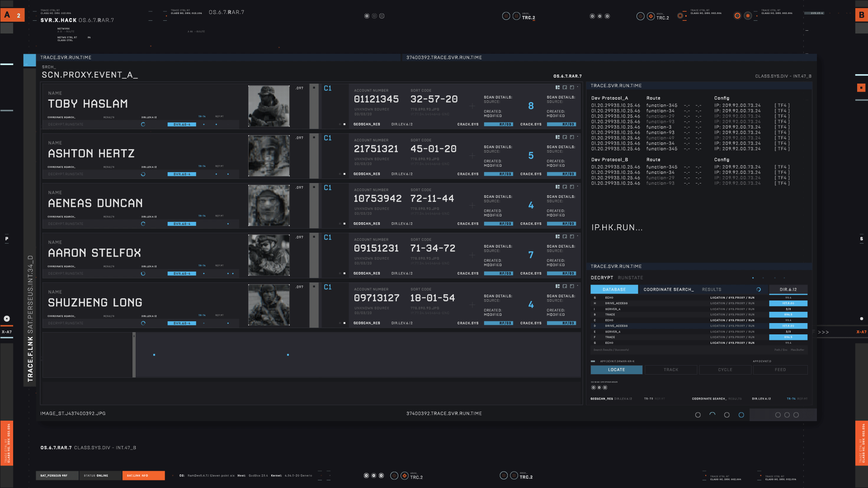Expand the >>> chevrons on the right edge
The image size is (868, 488).
823,332
